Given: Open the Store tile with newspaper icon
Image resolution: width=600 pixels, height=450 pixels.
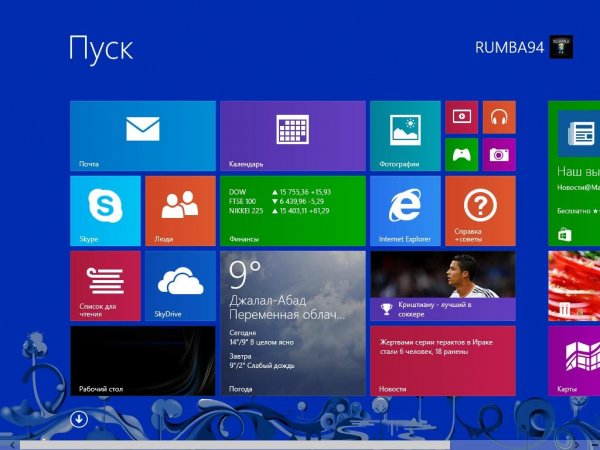Looking at the screenshot, I should click(x=574, y=173).
